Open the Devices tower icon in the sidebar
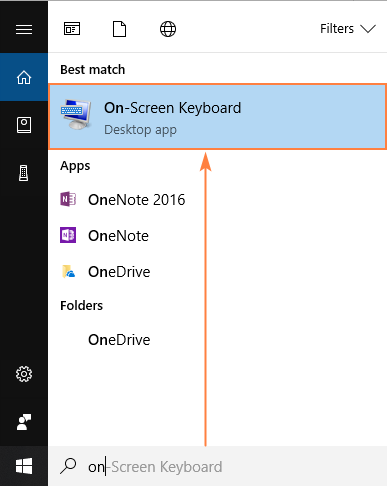Screen dimensions: 387x486 pyautogui.click(x=24, y=173)
